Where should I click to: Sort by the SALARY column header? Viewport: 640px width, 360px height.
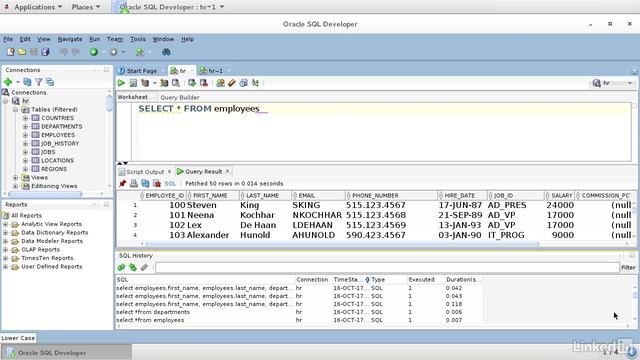[560, 196]
